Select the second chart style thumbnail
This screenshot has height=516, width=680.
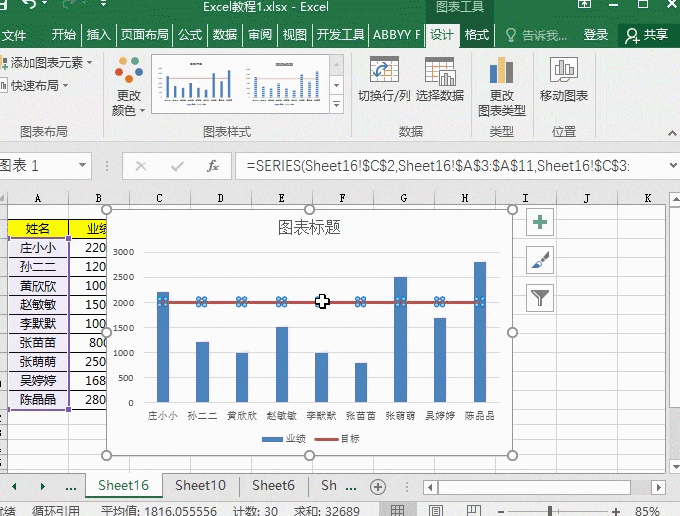tap(284, 84)
